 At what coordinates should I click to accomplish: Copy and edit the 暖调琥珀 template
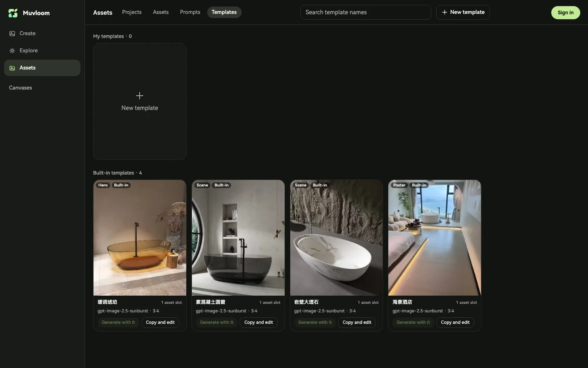point(160,322)
